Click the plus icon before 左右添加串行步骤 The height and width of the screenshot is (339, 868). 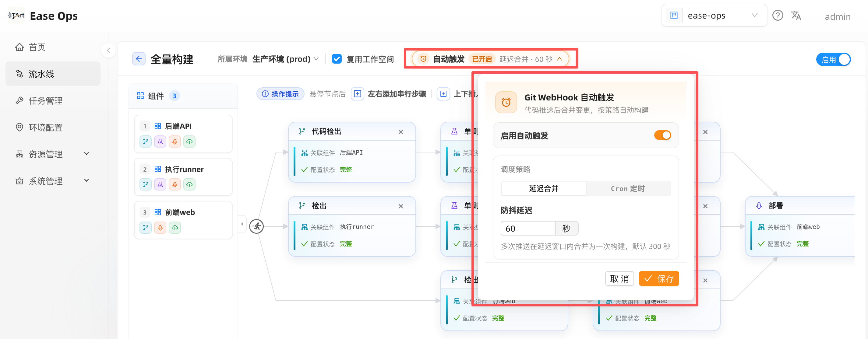(358, 94)
